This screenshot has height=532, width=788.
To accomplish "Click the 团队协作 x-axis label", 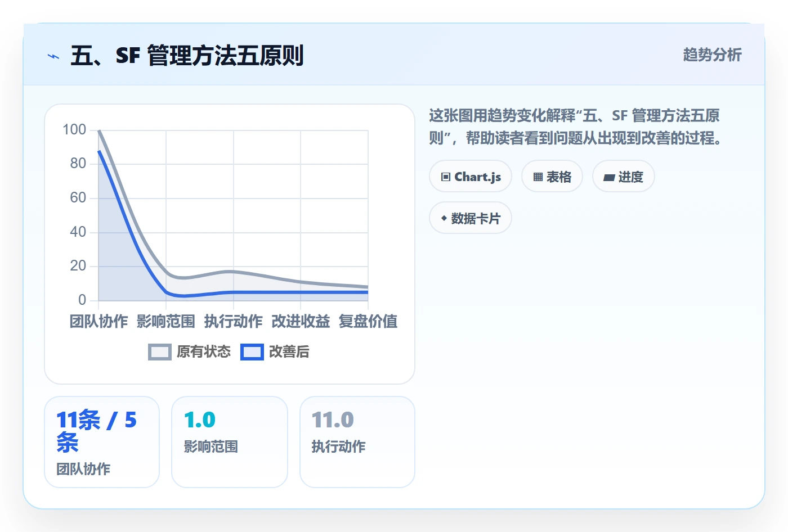I will (x=99, y=322).
